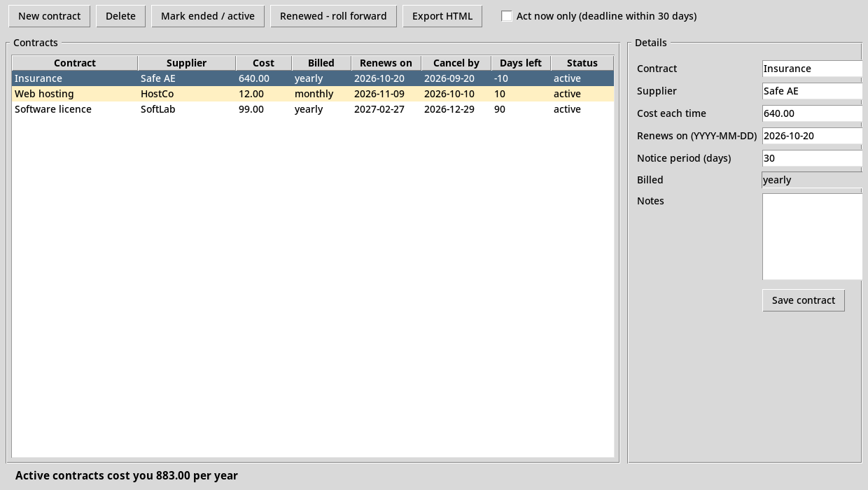This screenshot has height=490, width=868.
Task: Choose Renewed - roll forward
Action: pyautogui.click(x=333, y=16)
